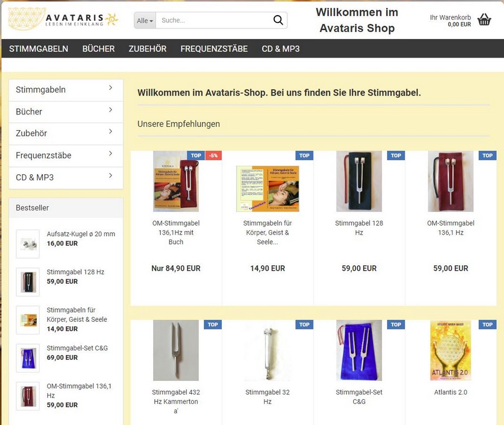Click the Avataris logo
This screenshot has width=504, height=425.
(x=63, y=20)
